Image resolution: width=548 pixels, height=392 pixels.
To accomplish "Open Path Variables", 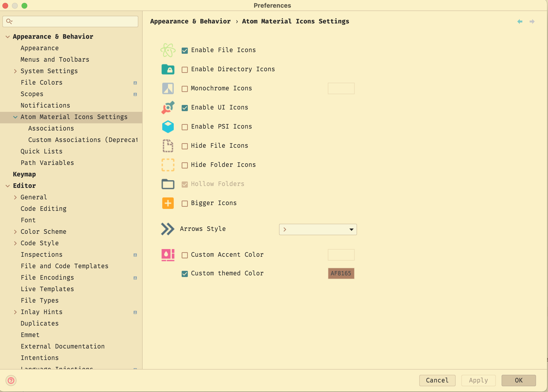I will (x=47, y=163).
